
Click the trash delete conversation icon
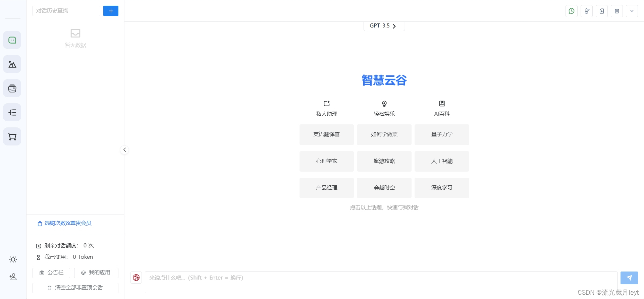click(617, 11)
